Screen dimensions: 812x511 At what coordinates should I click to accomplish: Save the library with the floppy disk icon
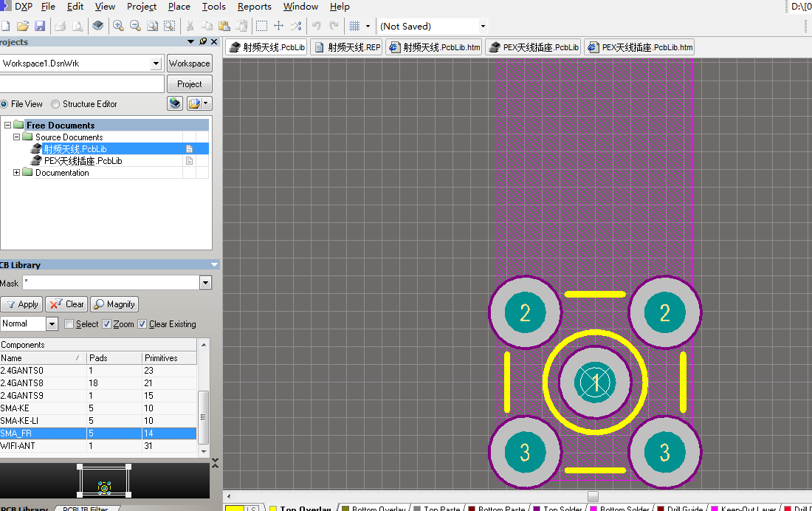tap(39, 26)
